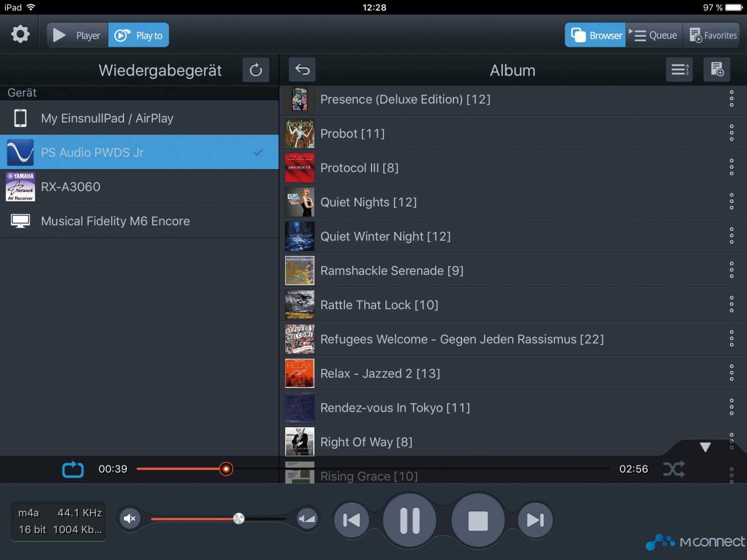Click the Probot album cover thumbnail

click(300, 133)
